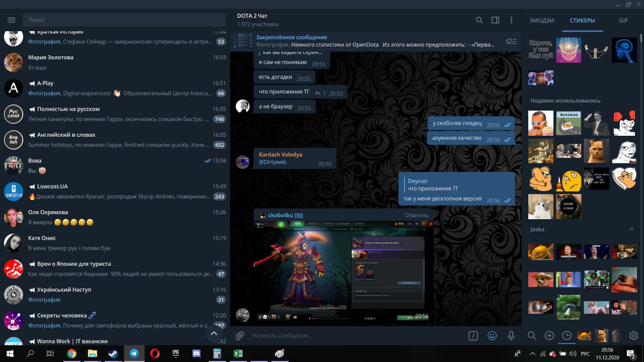Send the white cat sticker
644x362 pixels.
(541, 206)
